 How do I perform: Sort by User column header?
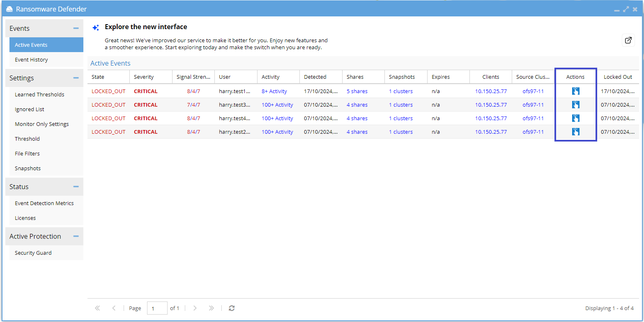[x=236, y=77]
